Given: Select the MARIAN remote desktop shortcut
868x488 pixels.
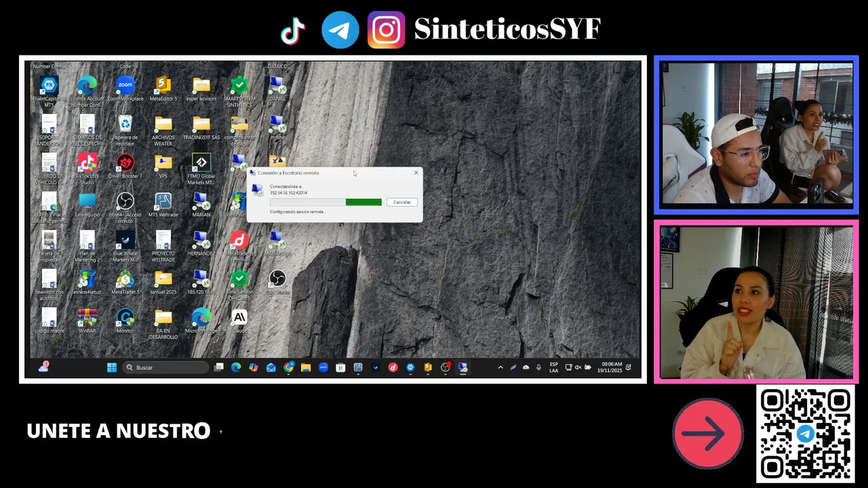Looking at the screenshot, I should point(201,205).
